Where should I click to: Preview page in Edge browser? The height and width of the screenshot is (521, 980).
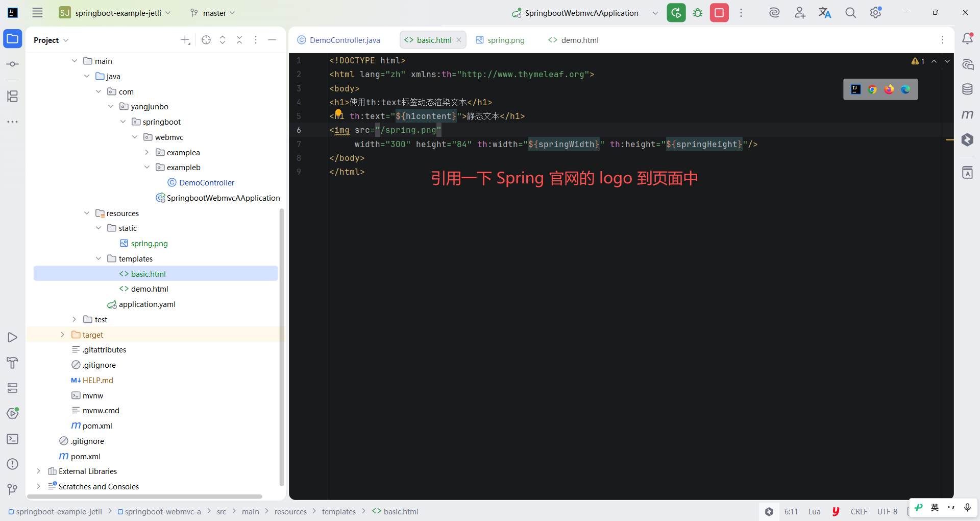(905, 89)
